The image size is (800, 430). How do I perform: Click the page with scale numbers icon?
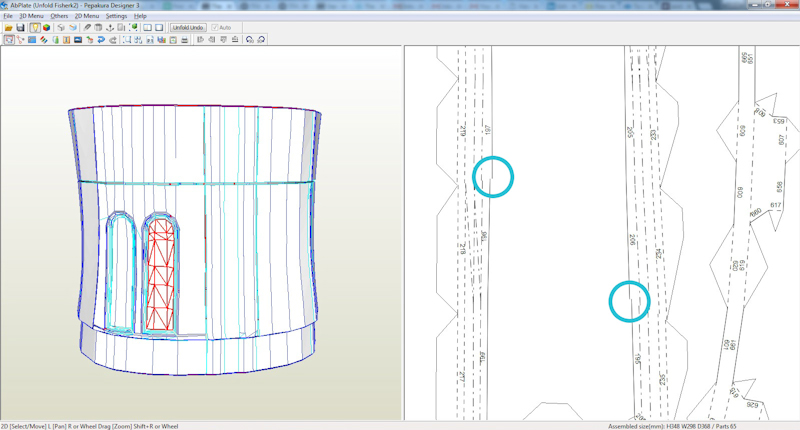pos(150,40)
